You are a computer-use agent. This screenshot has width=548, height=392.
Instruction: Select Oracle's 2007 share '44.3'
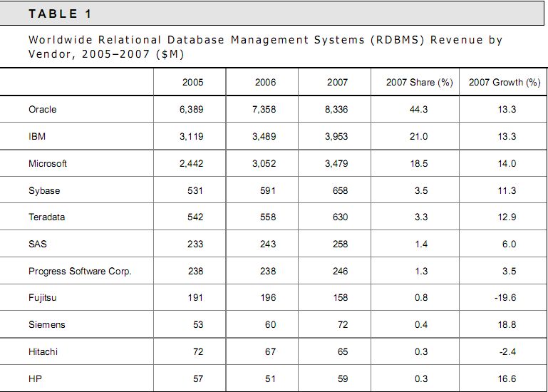point(419,110)
